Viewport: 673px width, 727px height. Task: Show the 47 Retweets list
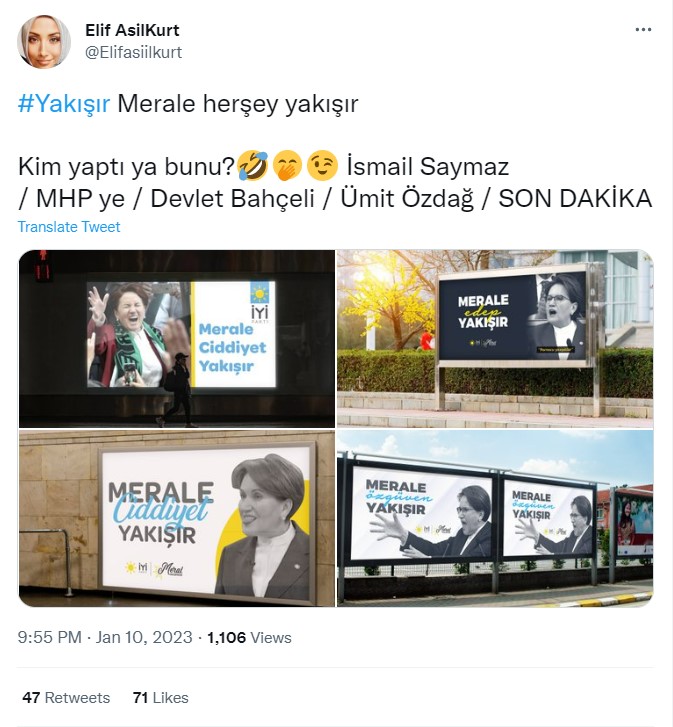[x=66, y=698]
